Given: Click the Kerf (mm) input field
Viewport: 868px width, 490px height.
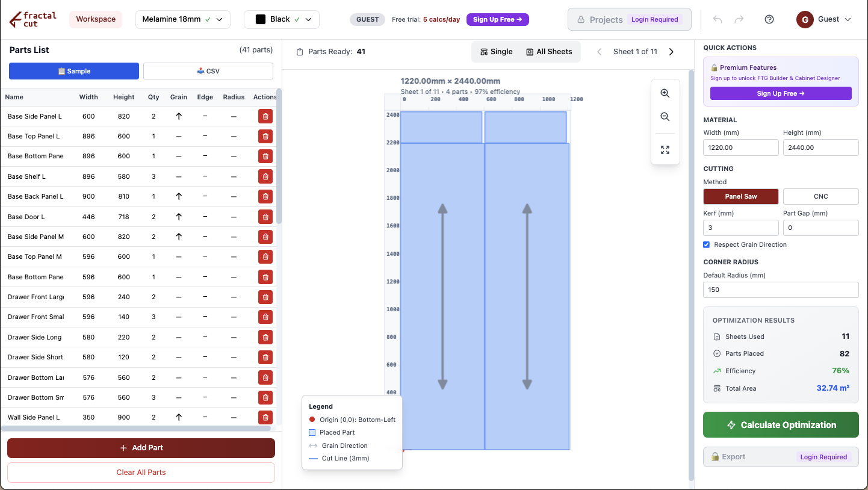Looking at the screenshot, I should point(740,228).
